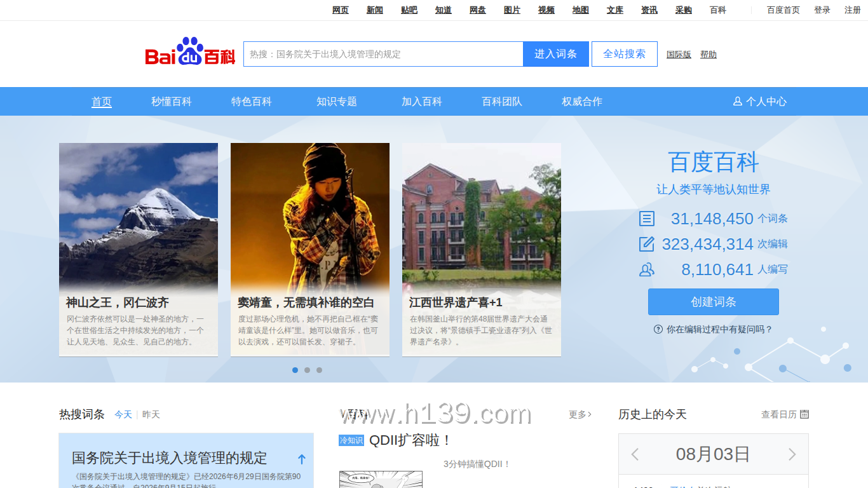Click the 31,148,450 entries count
This screenshot has width=868, height=488.
[x=712, y=219]
